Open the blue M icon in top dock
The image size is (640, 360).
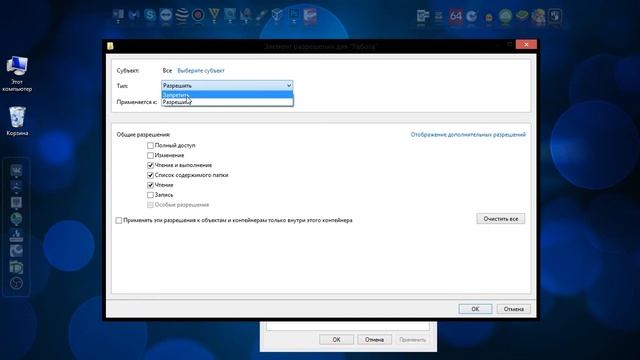(x=134, y=15)
